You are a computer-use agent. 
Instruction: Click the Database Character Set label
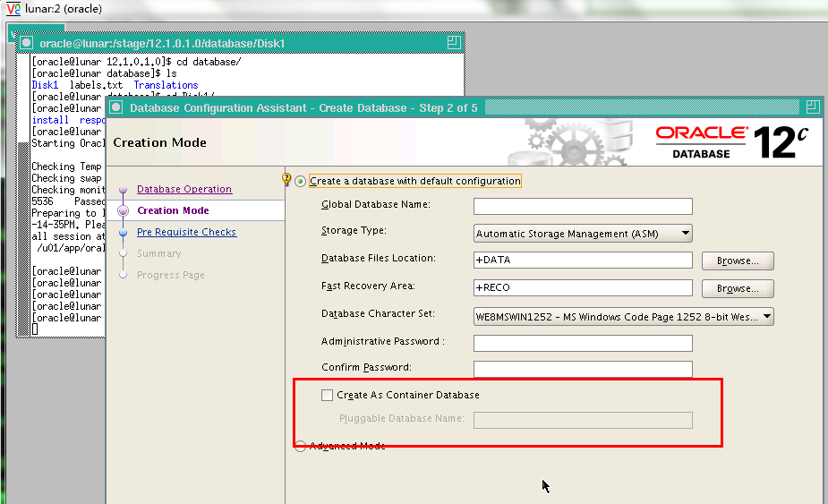tap(378, 314)
